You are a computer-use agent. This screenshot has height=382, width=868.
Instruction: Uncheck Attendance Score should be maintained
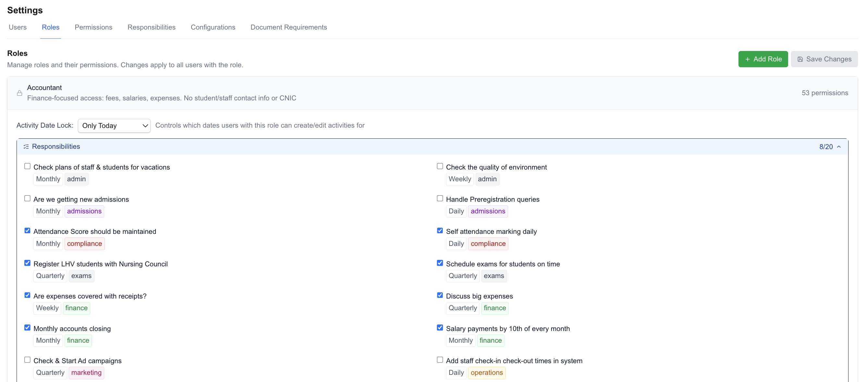pyautogui.click(x=27, y=231)
